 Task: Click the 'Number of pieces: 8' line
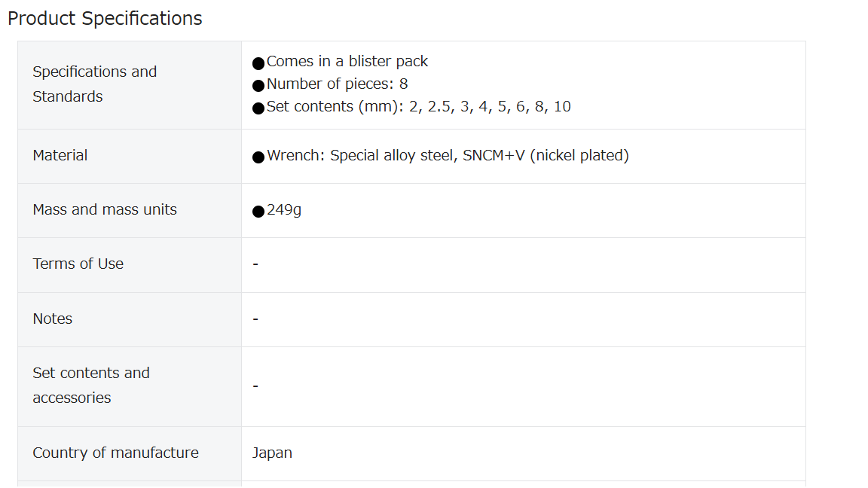337,84
